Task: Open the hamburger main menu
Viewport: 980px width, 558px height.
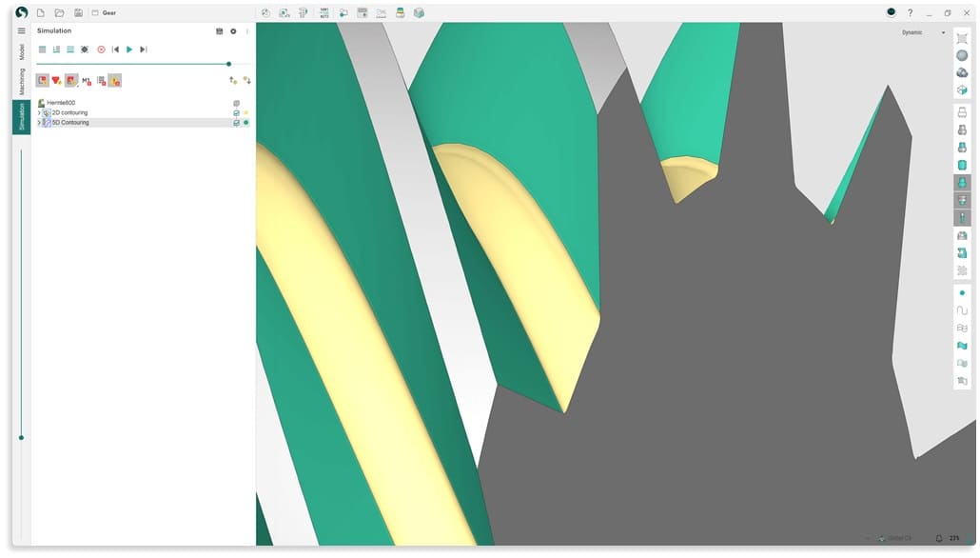Action: (22, 30)
